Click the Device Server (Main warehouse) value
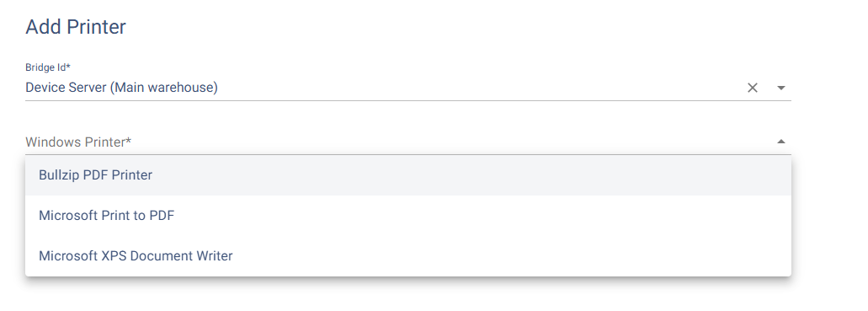 click(x=122, y=88)
